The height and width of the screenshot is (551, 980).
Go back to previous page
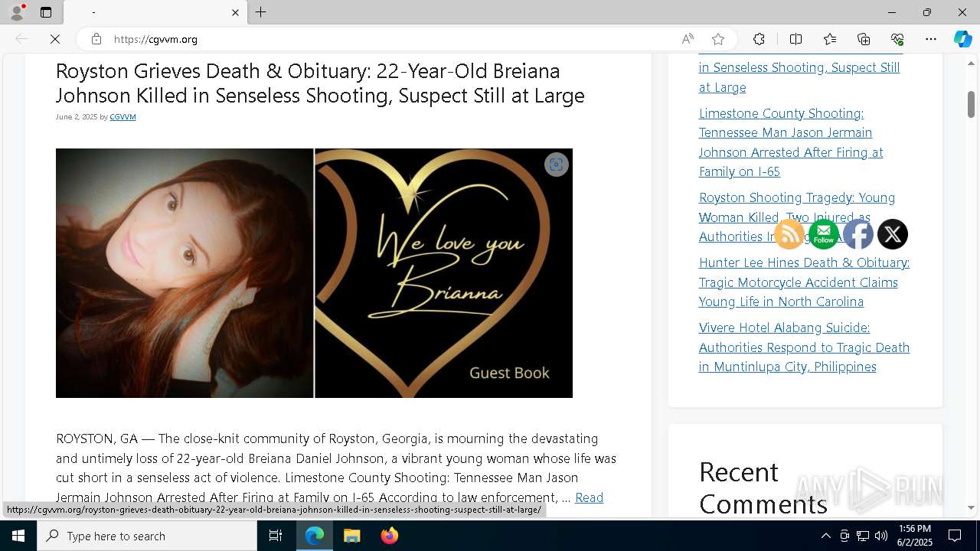coord(21,39)
